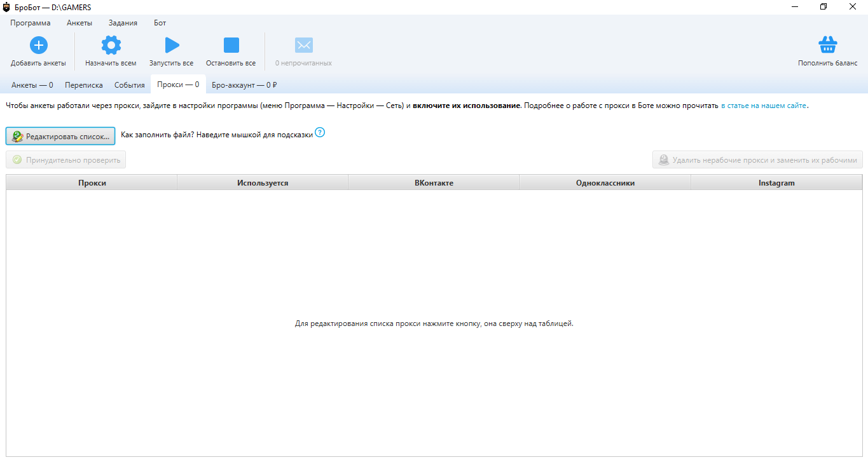Open the Анкеты menu

pos(79,23)
